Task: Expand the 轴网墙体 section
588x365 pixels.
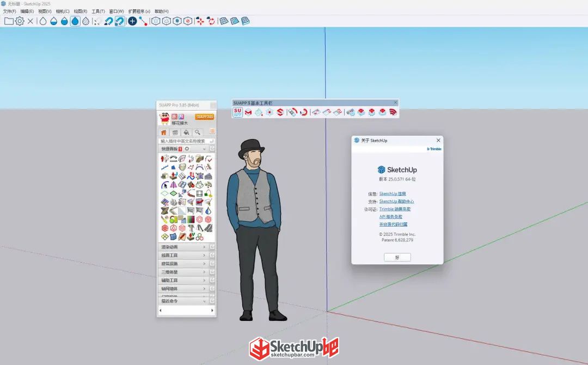Action: click(183, 289)
